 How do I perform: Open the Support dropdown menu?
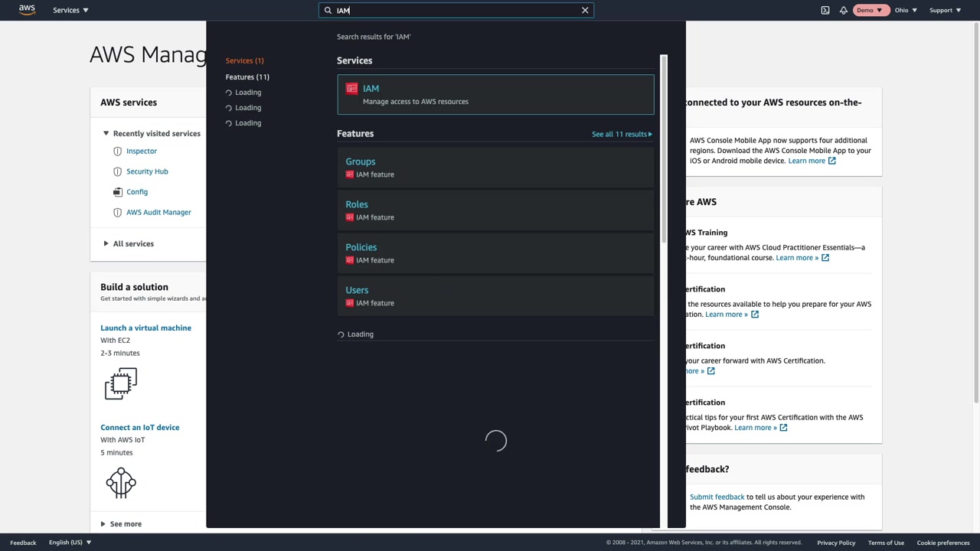click(945, 10)
